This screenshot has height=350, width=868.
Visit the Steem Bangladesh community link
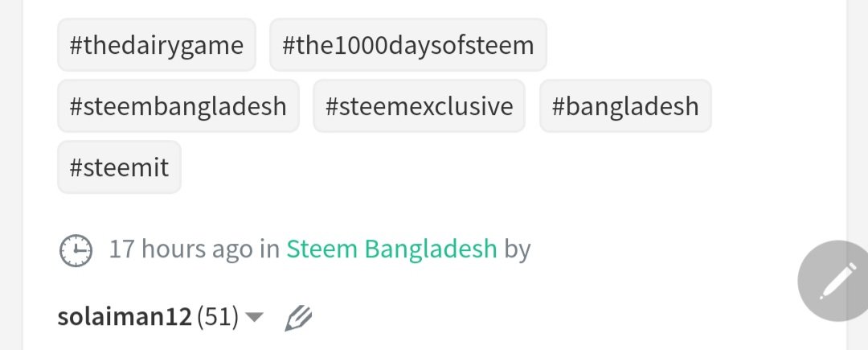pyautogui.click(x=391, y=249)
